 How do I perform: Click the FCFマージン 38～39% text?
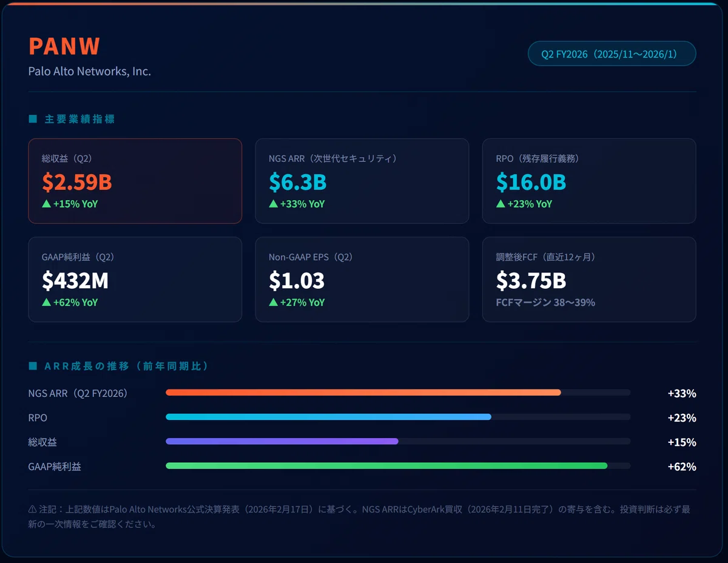point(545,302)
